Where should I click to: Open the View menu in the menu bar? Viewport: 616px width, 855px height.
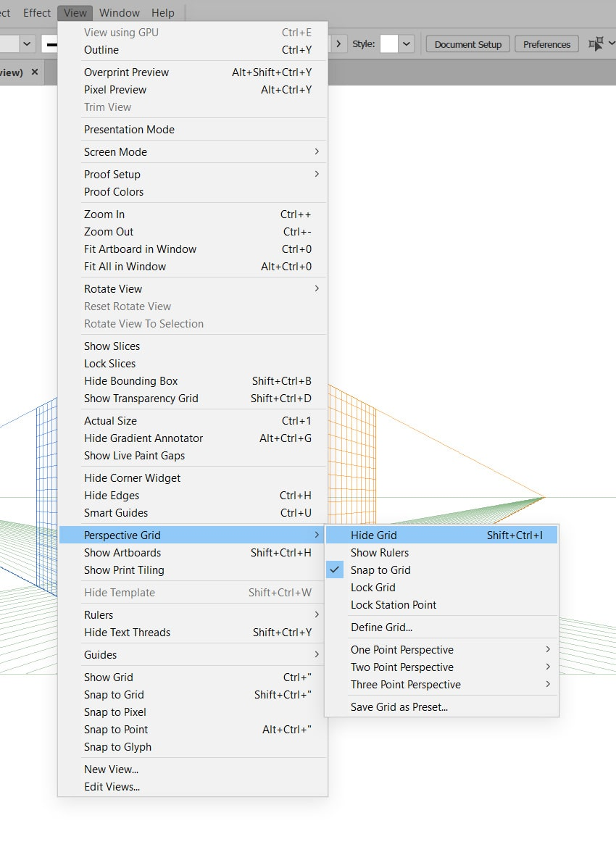click(x=75, y=12)
